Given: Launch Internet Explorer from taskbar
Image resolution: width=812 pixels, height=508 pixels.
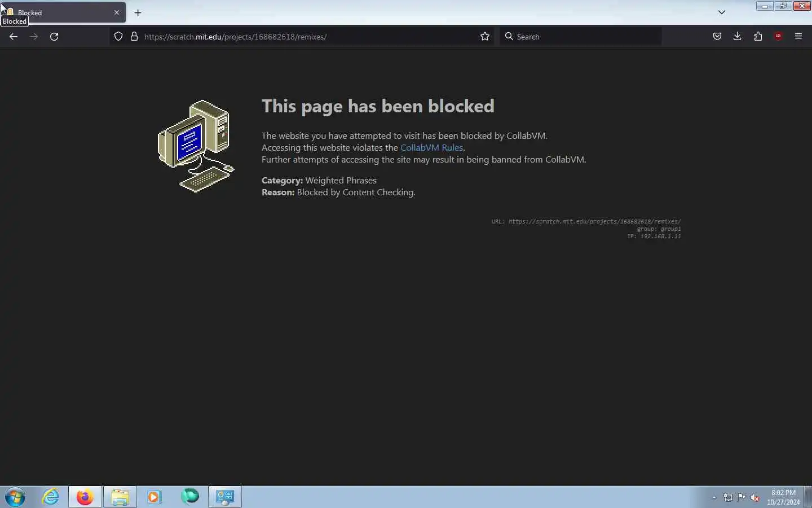Looking at the screenshot, I should (x=51, y=497).
